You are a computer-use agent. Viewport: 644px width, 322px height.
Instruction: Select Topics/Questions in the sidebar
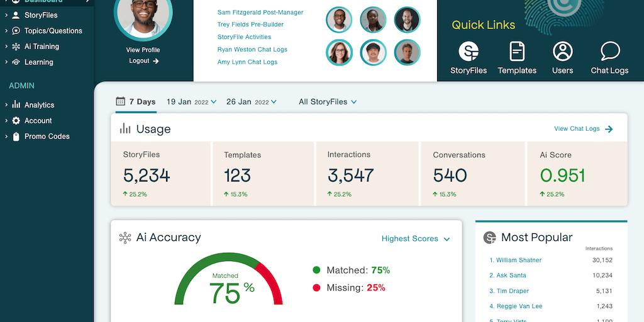click(53, 31)
